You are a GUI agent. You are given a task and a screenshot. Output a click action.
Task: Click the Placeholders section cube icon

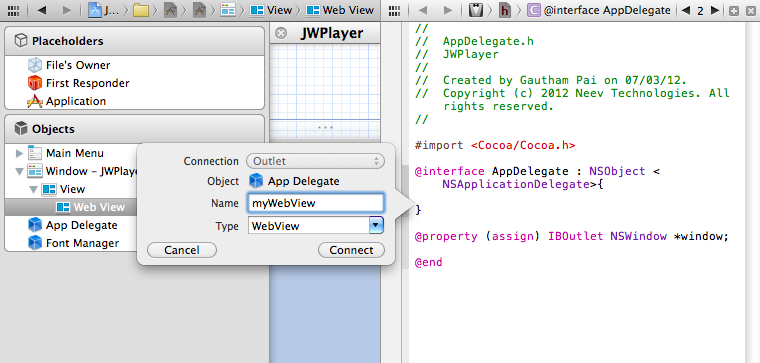(20, 41)
